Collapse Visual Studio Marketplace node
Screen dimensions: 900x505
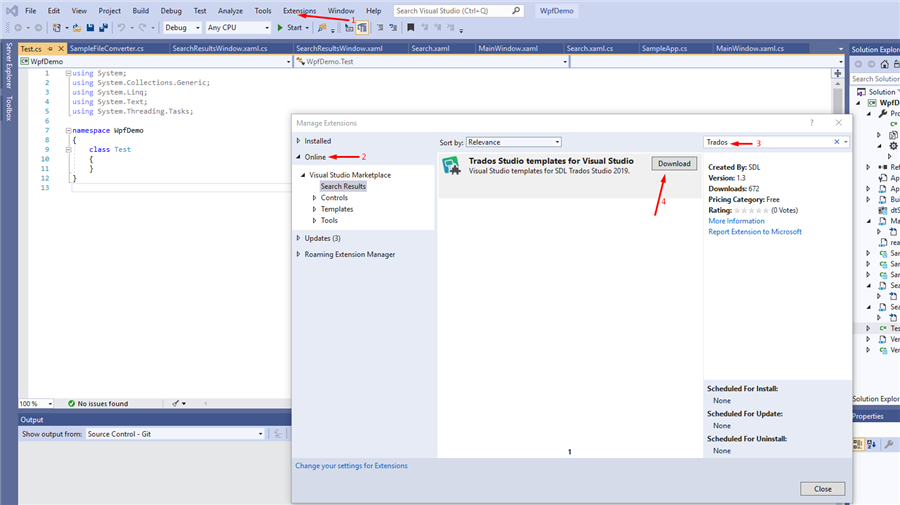point(303,175)
